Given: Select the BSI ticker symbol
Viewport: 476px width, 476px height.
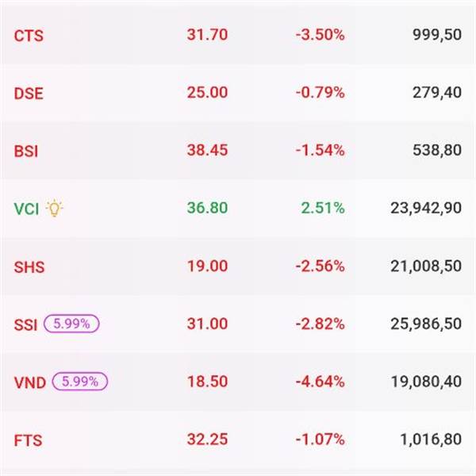Looking at the screenshot, I should pos(27,151).
